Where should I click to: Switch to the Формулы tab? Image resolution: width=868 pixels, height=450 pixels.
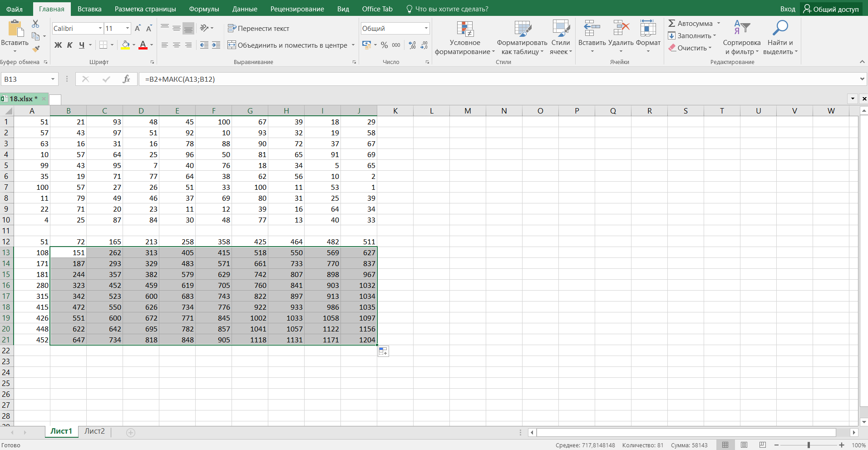[204, 9]
